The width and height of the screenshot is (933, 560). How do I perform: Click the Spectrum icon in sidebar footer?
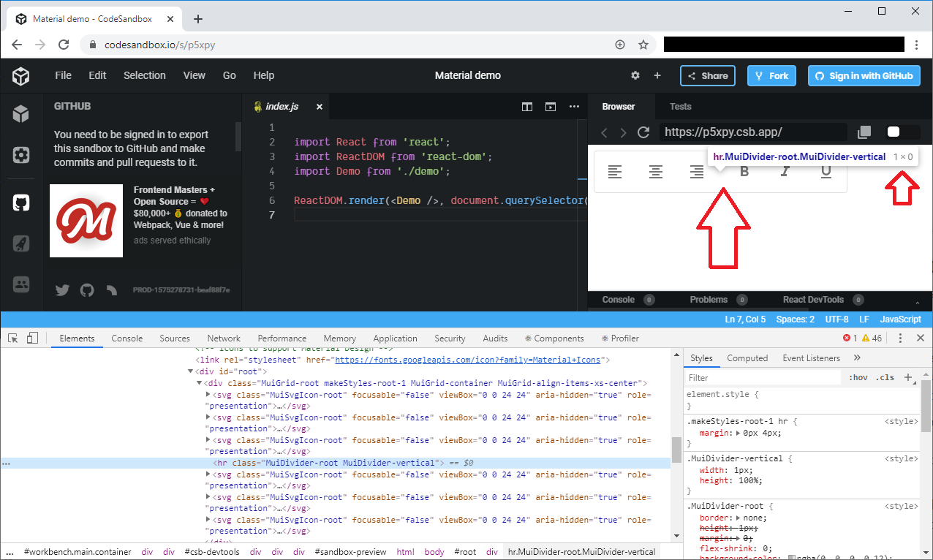point(111,290)
